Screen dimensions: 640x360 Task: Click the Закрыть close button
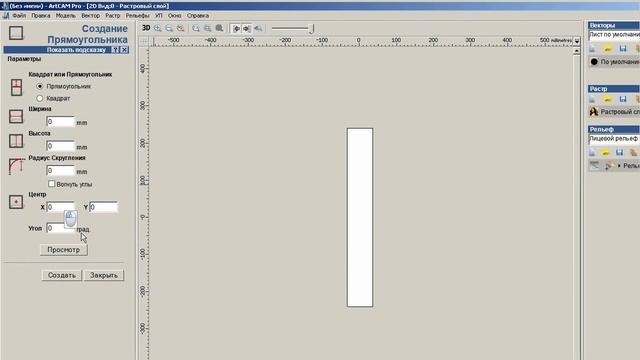click(x=104, y=276)
